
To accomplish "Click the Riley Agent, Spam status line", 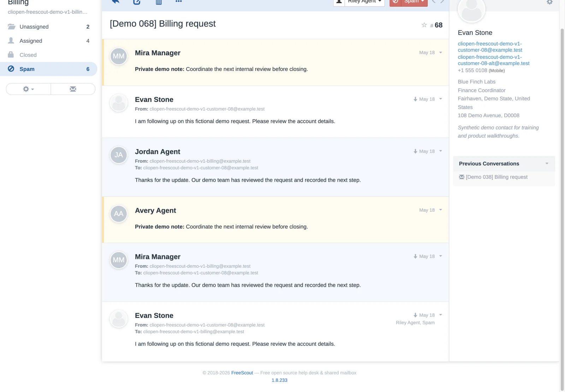I will [415, 323].
